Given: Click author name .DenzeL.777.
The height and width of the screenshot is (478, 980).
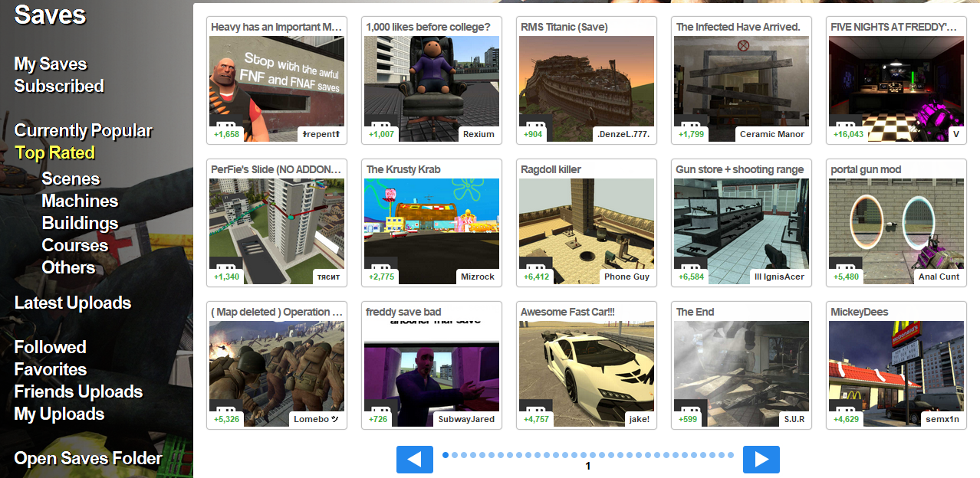Looking at the screenshot, I should tap(623, 134).
